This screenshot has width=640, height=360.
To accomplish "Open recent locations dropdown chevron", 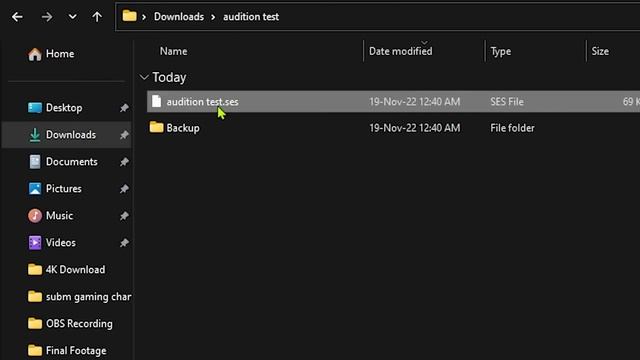I will coord(73,17).
